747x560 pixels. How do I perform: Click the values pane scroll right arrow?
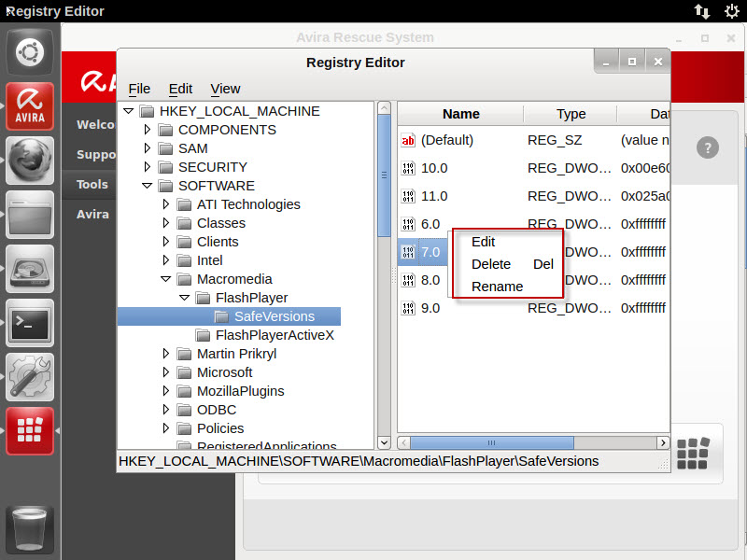(663, 442)
